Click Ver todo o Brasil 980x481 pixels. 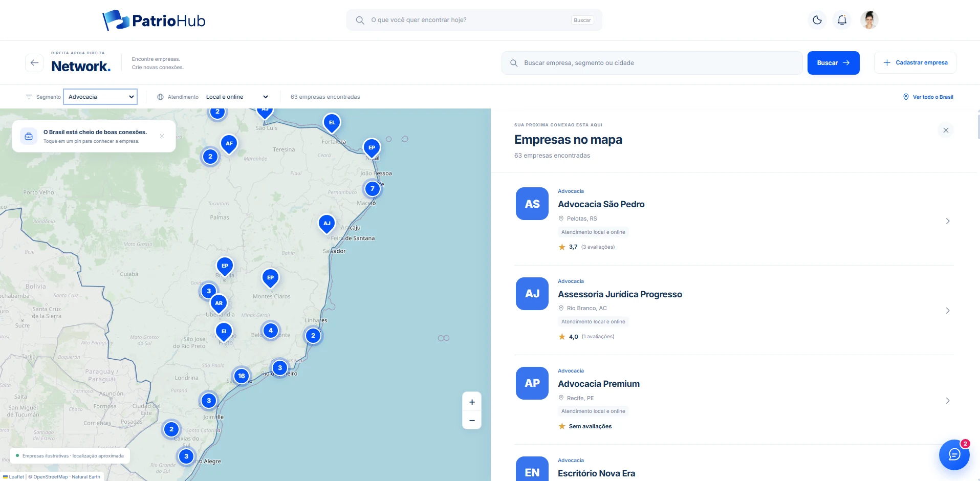point(928,97)
